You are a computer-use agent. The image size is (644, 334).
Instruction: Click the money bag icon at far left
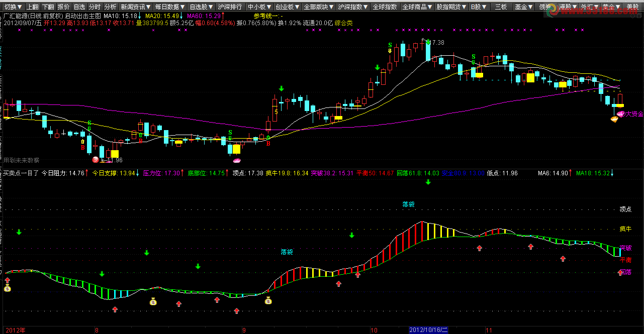point(8,288)
